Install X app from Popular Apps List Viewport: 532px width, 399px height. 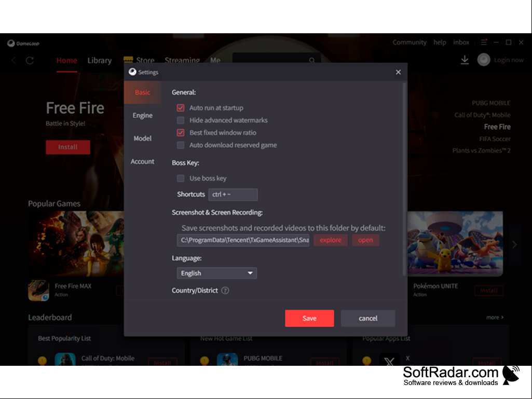pyautogui.click(x=487, y=362)
